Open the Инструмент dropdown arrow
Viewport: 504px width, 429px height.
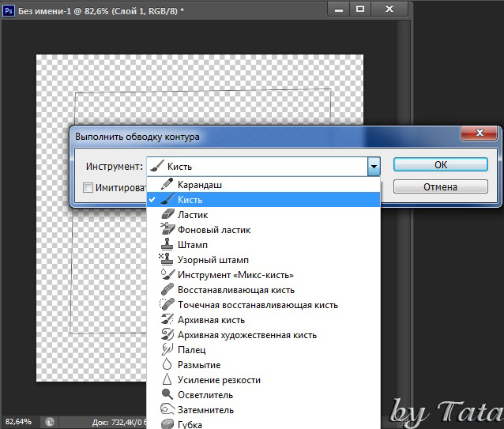coord(374,167)
